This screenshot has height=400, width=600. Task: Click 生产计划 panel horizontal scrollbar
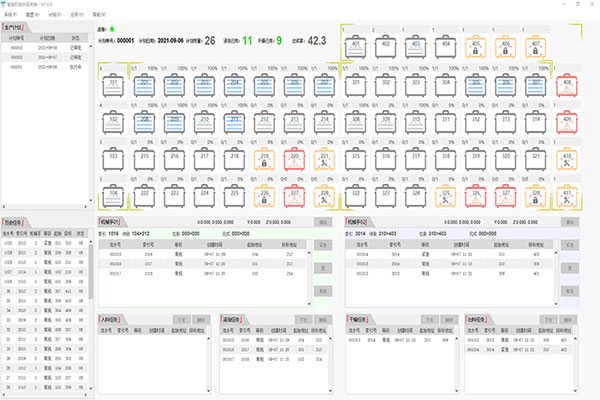pos(45,207)
